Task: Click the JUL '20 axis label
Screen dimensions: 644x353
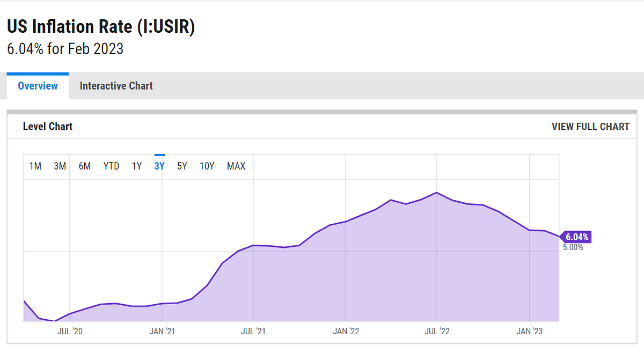Action: click(70, 332)
